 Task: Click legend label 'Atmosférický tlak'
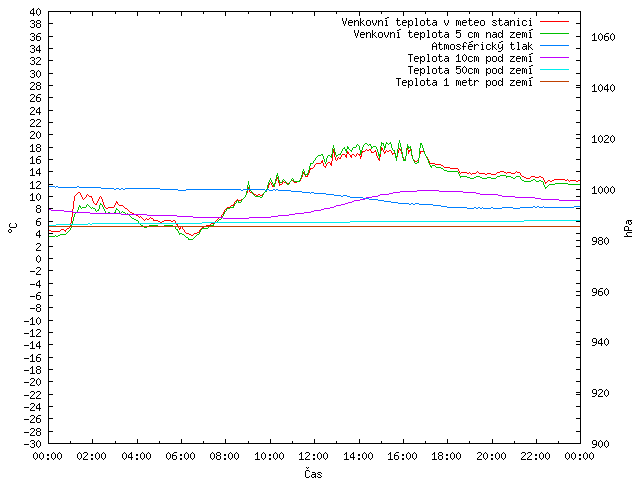482,46
